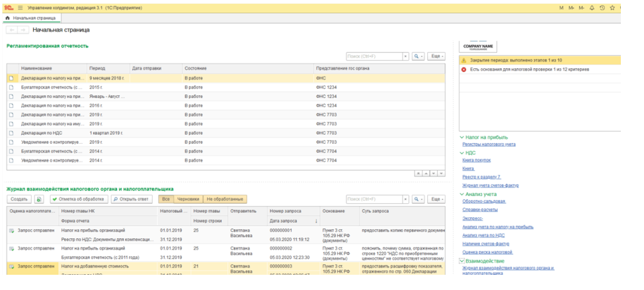
Task: Open Оценка риска налоговой link
Action: coord(487,252)
